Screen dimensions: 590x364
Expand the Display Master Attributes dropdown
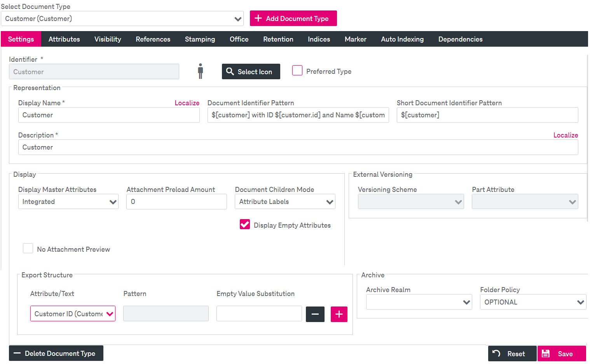click(x=68, y=202)
